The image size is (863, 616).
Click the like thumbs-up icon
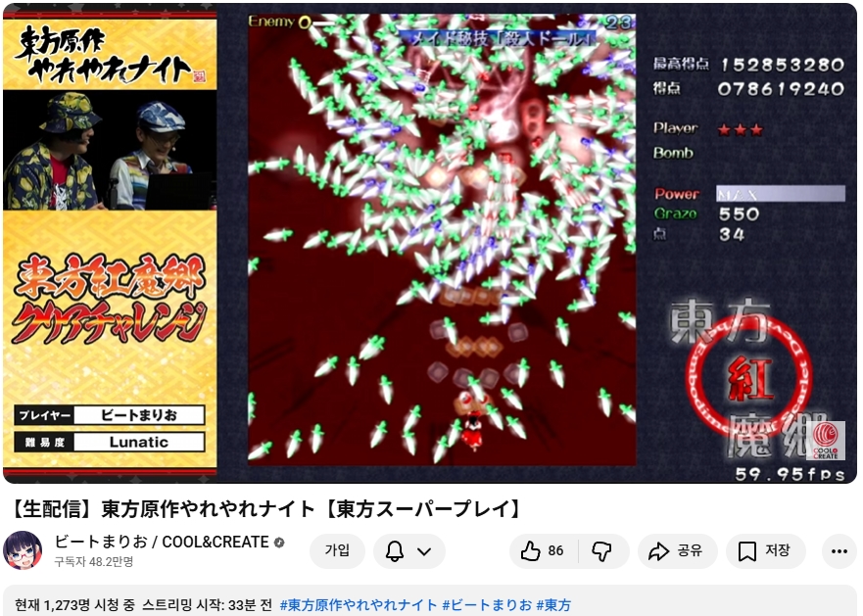click(x=530, y=551)
